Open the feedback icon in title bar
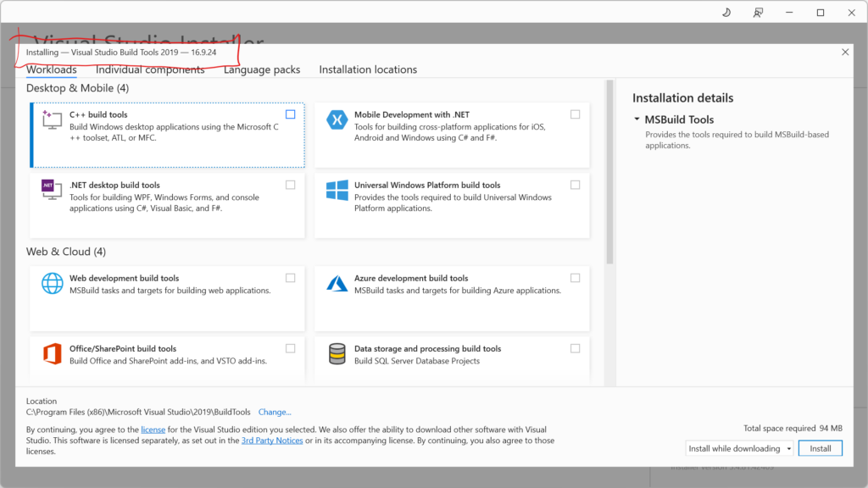 click(758, 12)
